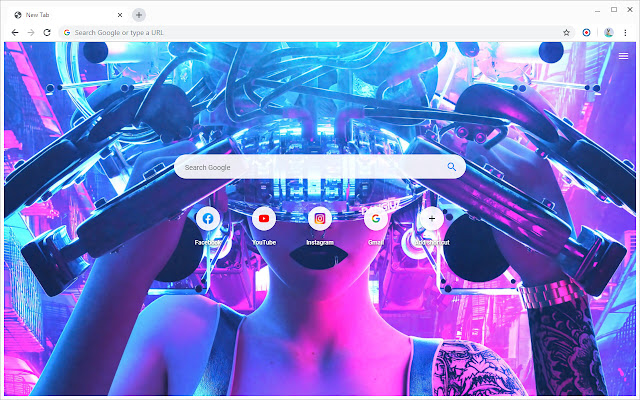Select the New Tab tab
The height and width of the screenshot is (400, 640).
pyautogui.click(x=67, y=15)
